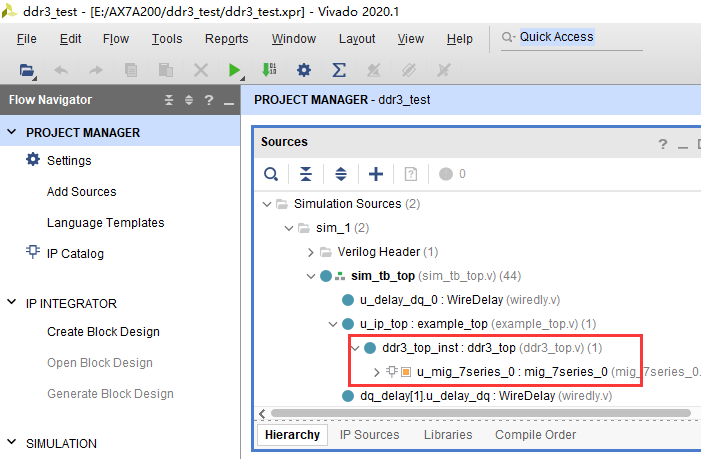Collapse the PROJECT MANAGER section

coord(12,132)
